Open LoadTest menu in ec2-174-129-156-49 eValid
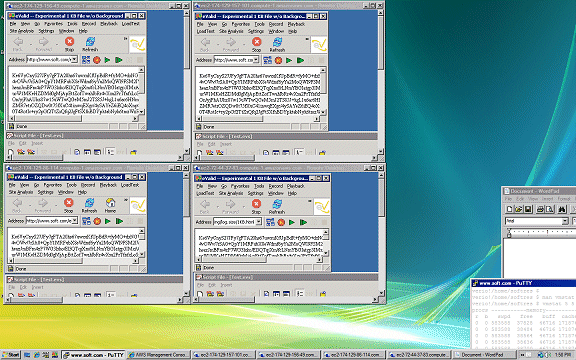 click(130, 24)
